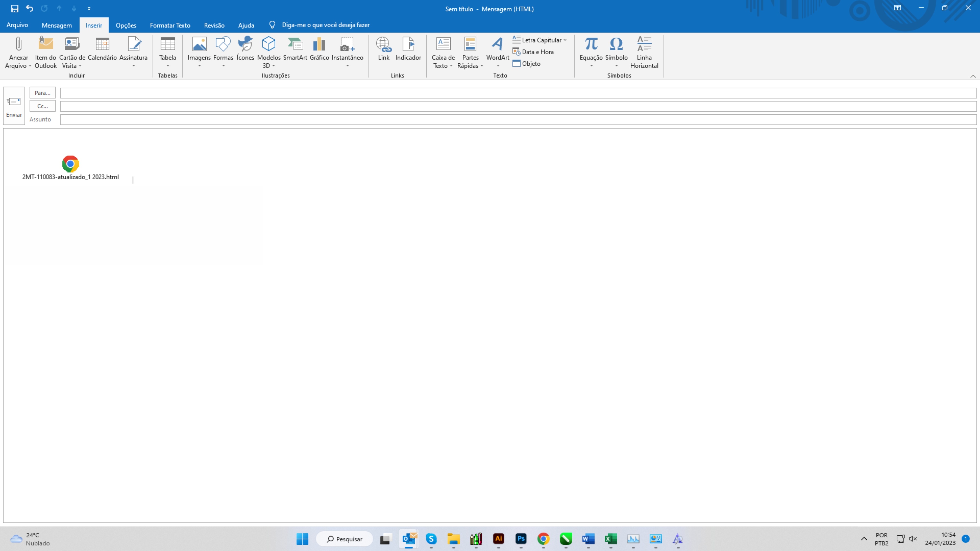This screenshot has height=551, width=980.
Task: Focus the Cc address field
Action: [518, 106]
